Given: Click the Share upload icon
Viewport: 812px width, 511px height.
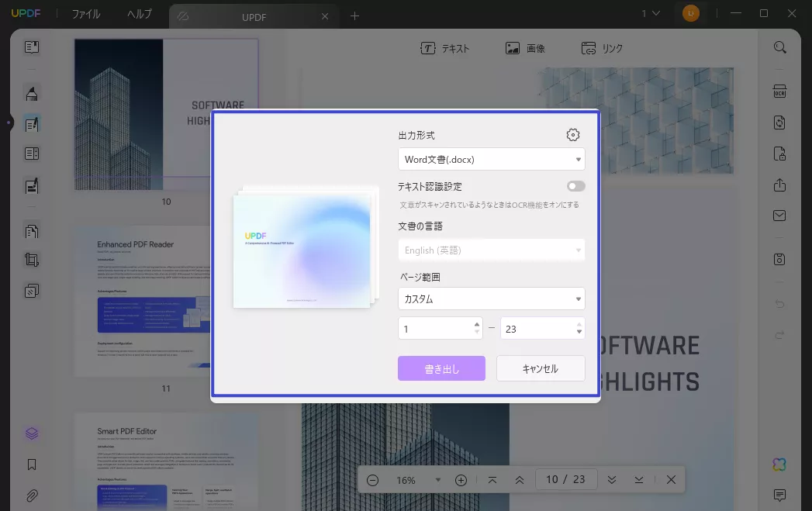Looking at the screenshot, I should point(780,185).
